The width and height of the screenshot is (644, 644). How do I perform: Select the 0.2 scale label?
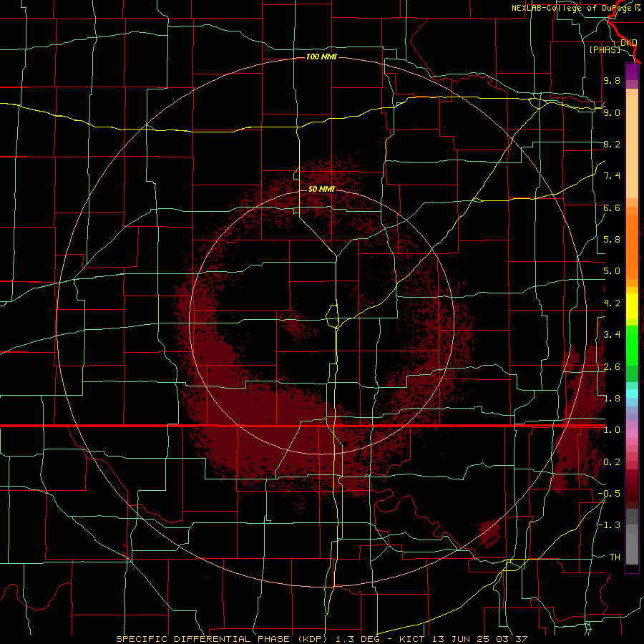(x=612, y=462)
